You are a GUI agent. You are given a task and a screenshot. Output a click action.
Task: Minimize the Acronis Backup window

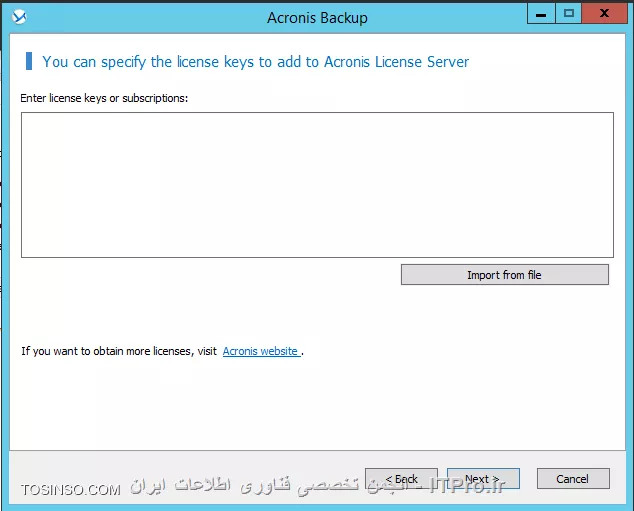click(541, 13)
